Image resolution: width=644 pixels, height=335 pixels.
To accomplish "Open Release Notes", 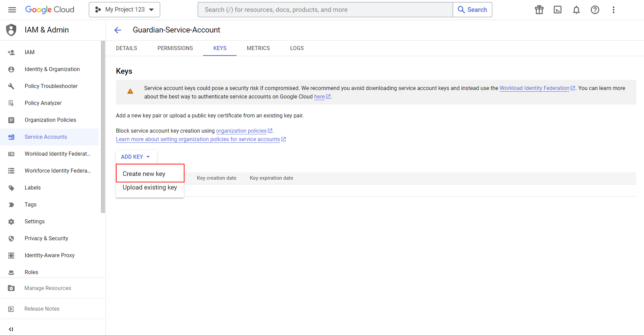I will [53, 309].
